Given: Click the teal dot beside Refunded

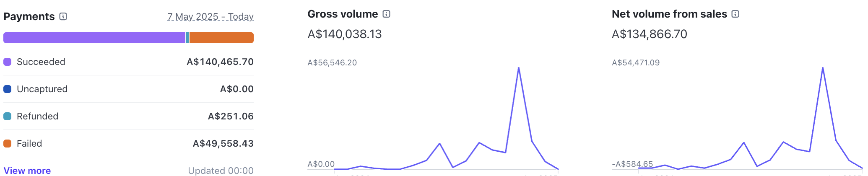Looking at the screenshot, I should coord(8,116).
